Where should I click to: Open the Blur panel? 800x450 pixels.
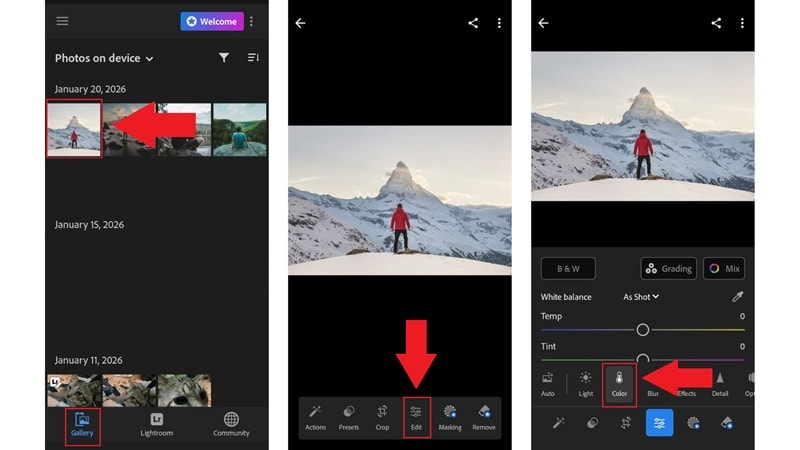click(653, 393)
